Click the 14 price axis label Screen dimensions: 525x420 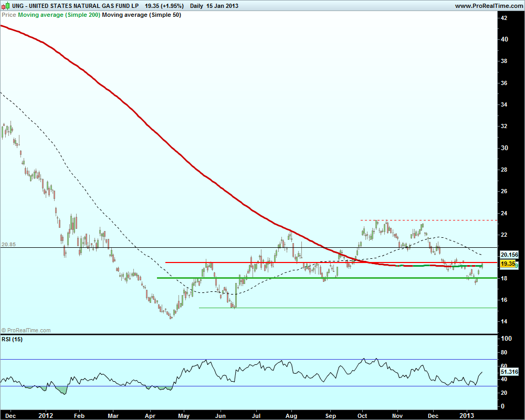[504, 321]
